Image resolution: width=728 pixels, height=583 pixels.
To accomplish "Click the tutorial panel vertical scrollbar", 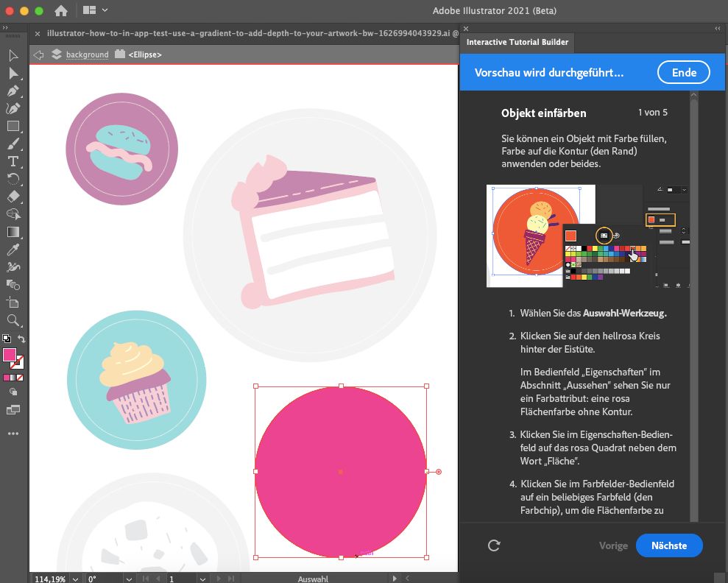I will 694,306.
